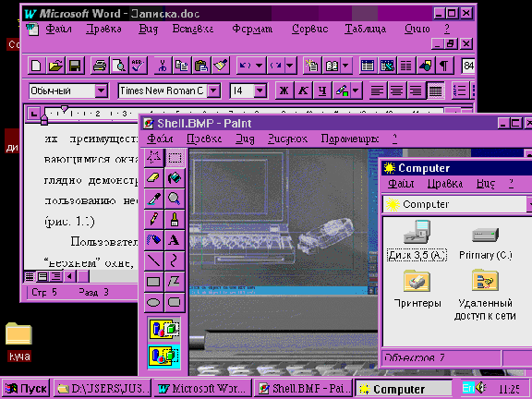Click the speaker volume icon in tray
The image size is (532, 399).
pos(481,388)
